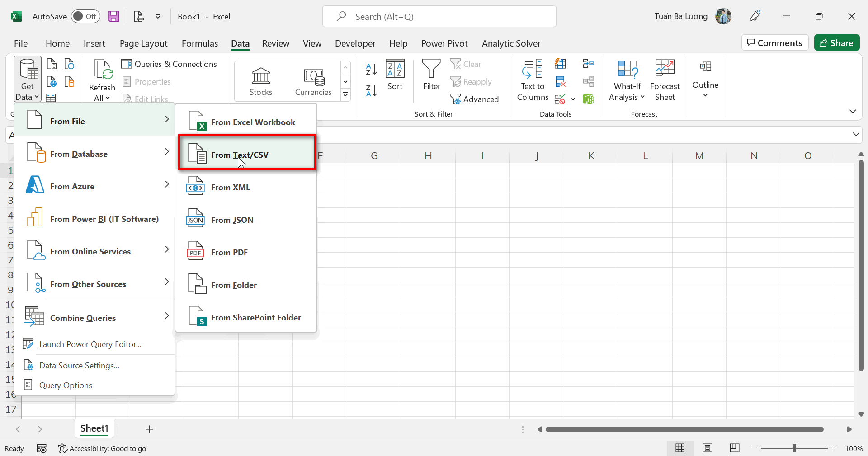Open the Filter funnel tool

431,75
